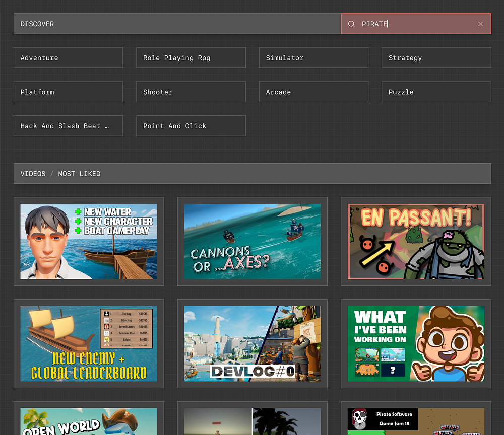Click the DISCOVER header label

pos(37,24)
